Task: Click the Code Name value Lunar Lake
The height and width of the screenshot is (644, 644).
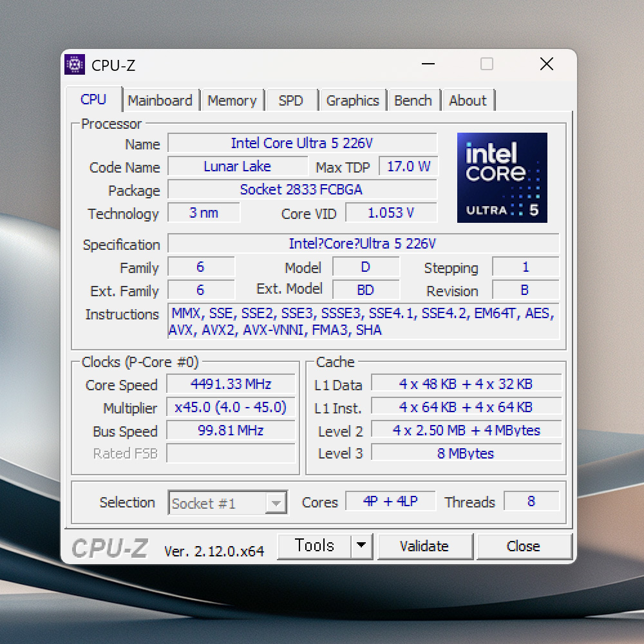Action: pos(238,166)
